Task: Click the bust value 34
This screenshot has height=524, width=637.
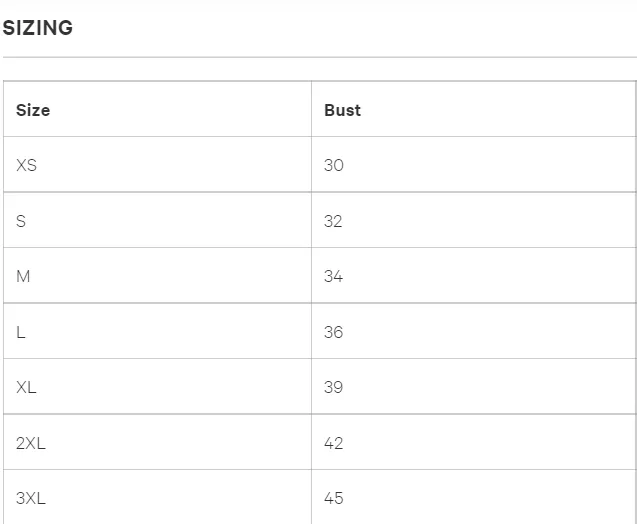Action: tap(334, 276)
